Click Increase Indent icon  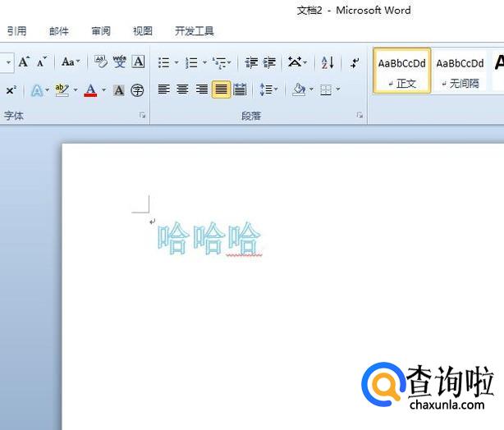[x=269, y=62]
